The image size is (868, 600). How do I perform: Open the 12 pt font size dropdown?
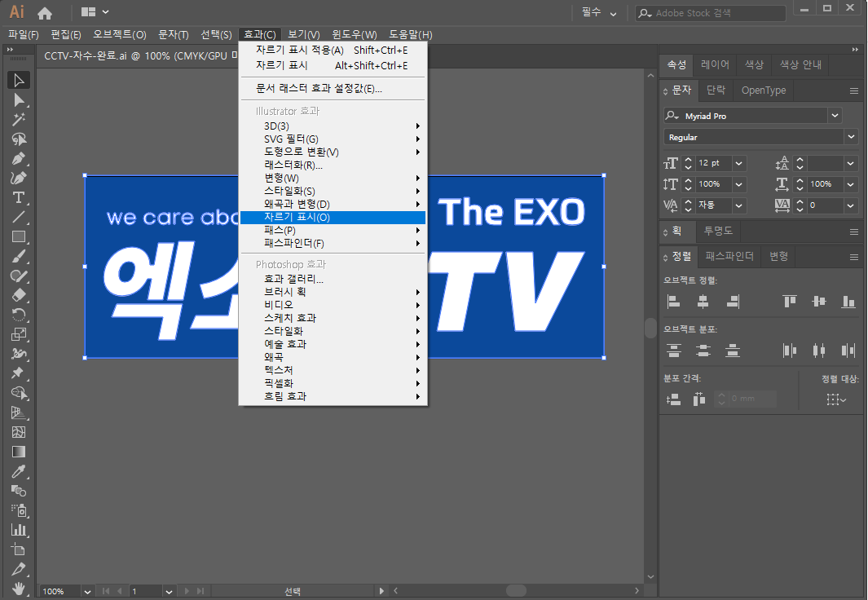tap(738, 163)
